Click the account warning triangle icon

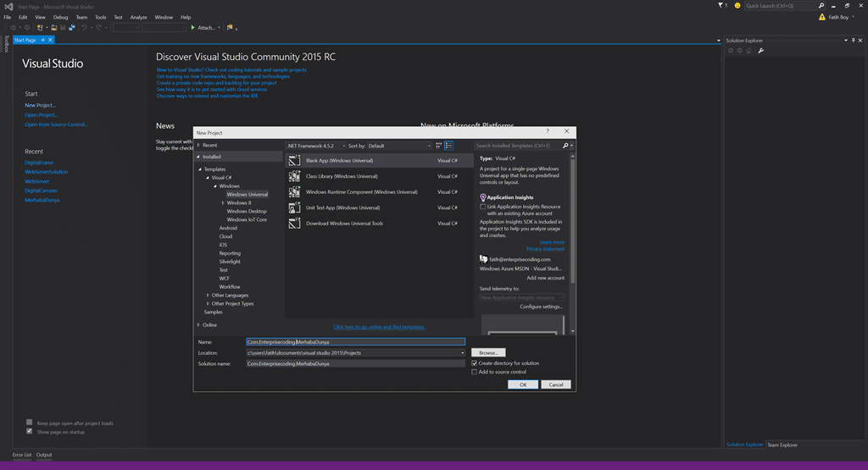coord(822,17)
